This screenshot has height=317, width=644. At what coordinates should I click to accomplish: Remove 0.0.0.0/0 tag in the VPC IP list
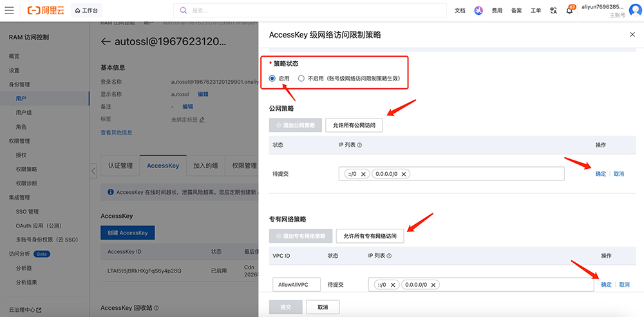tap(433, 285)
